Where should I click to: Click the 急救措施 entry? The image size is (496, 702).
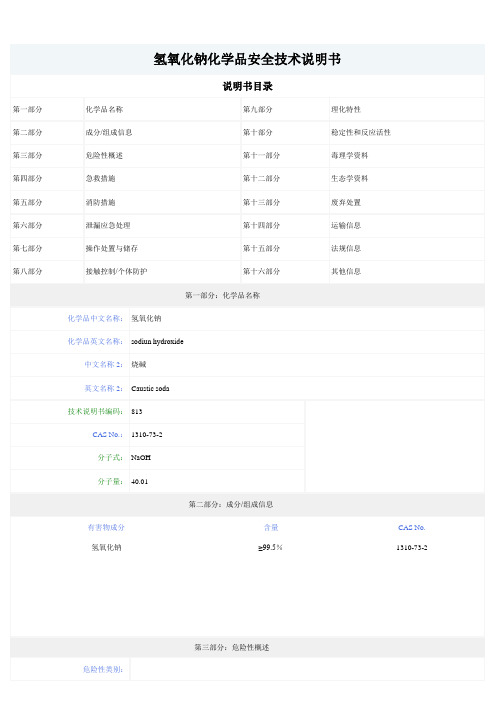(100, 178)
